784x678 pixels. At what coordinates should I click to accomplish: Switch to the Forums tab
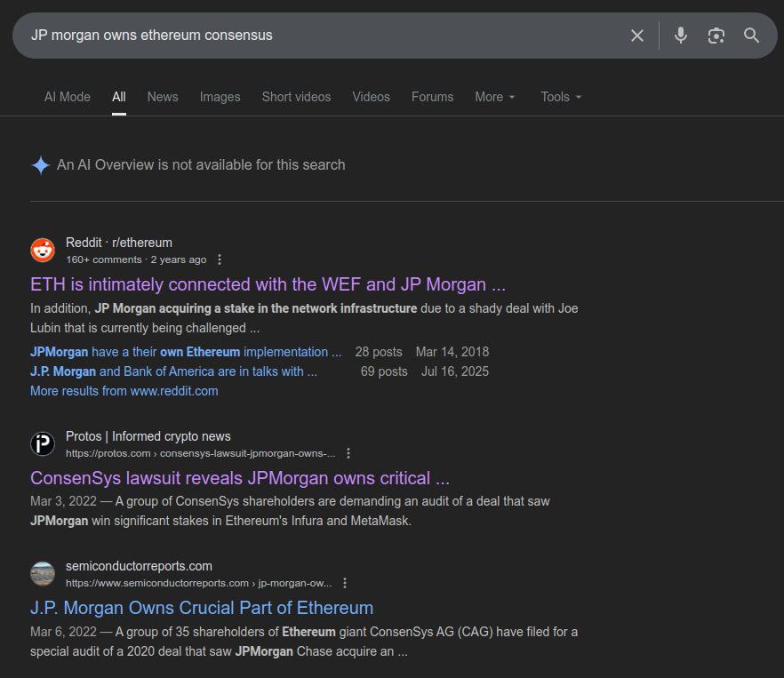pyautogui.click(x=433, y=97)
